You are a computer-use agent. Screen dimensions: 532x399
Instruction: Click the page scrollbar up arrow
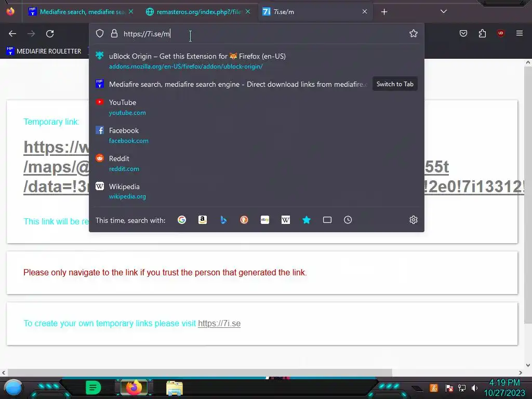pyautogui.click(x=528, y=62)
